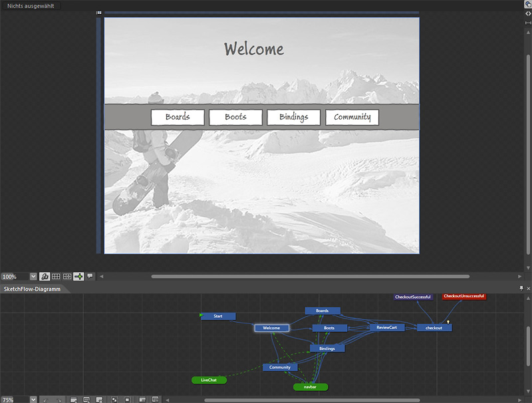Viewport: 532px width, 403px height.
Task: Switch to split design/code view
Action: coord(528,23)
